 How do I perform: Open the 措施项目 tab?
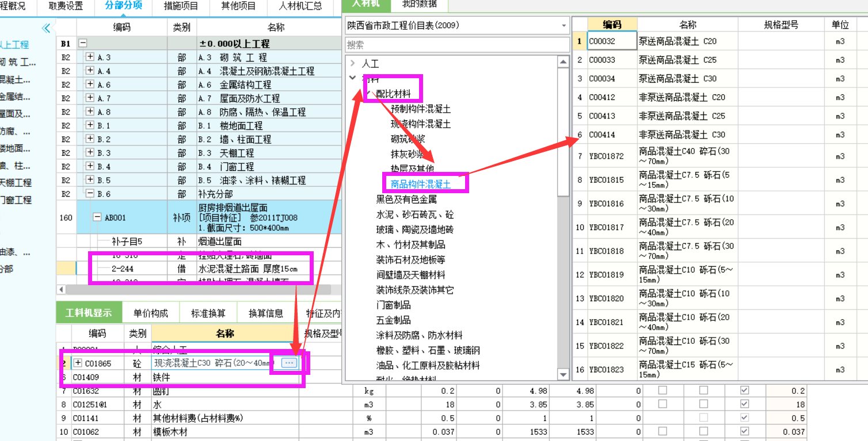(181, 6)
